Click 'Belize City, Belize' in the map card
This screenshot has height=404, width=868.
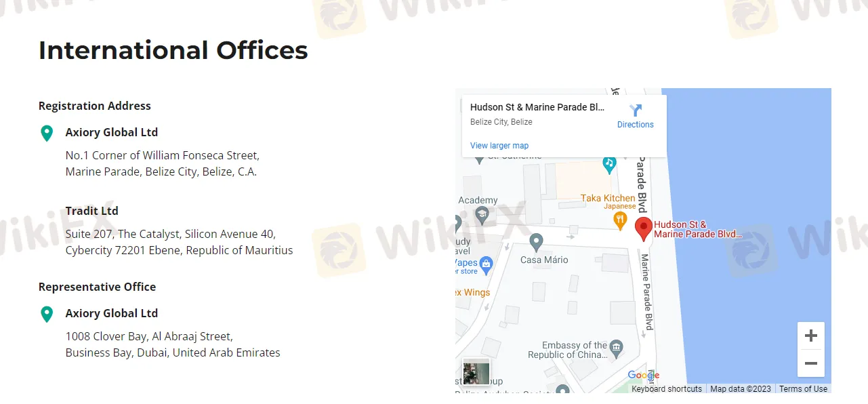click(501, 122)
